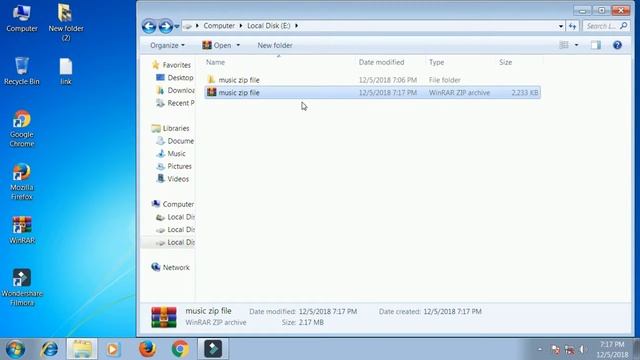Click Local Disk (E:) in the breadcrumb
This screenshot has width=640, height=360.
[x=269, y=26]
